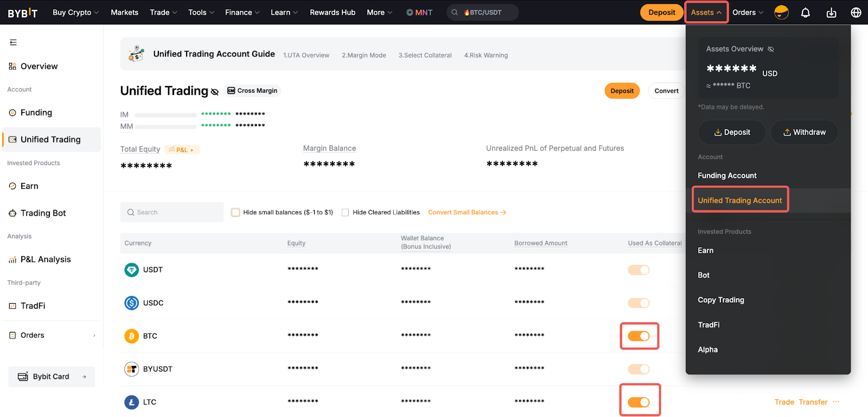This screenshot has height=417, width=868.
Task: Click the notification bell icon
Action: click(805, 12)
